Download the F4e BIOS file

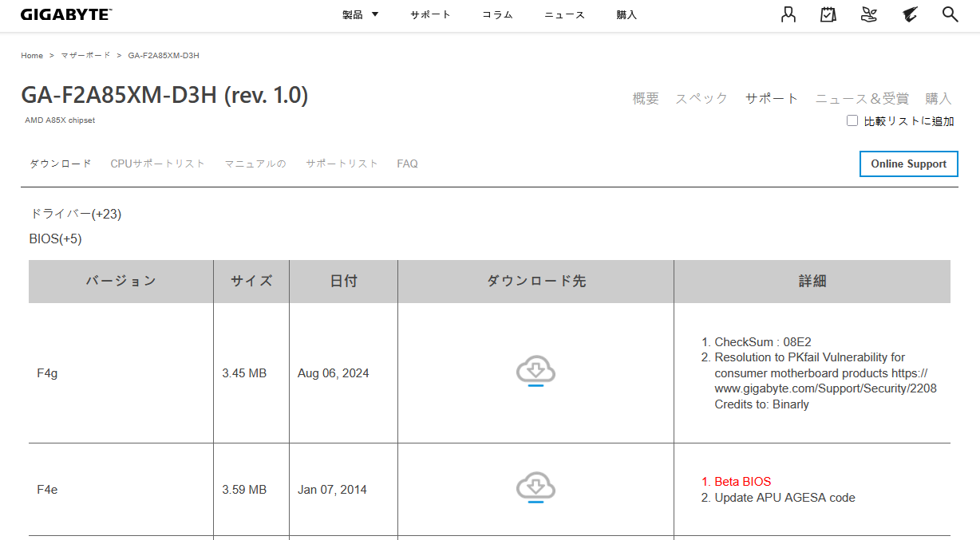(x=535, y=489)
